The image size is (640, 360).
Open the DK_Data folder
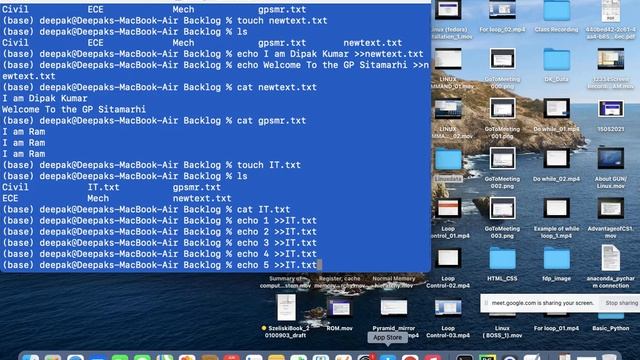click(556, 59)
